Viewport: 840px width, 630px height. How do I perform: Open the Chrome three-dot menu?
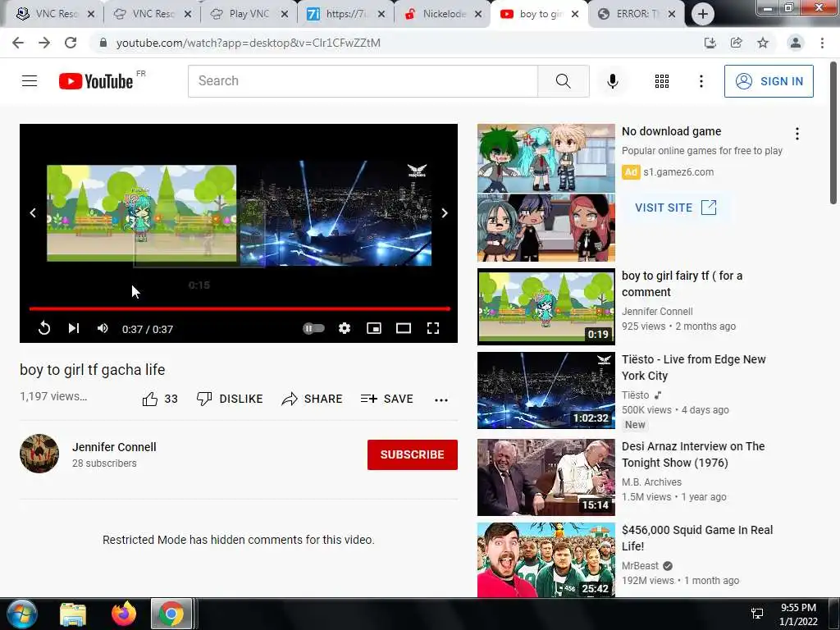pos(822,43)
